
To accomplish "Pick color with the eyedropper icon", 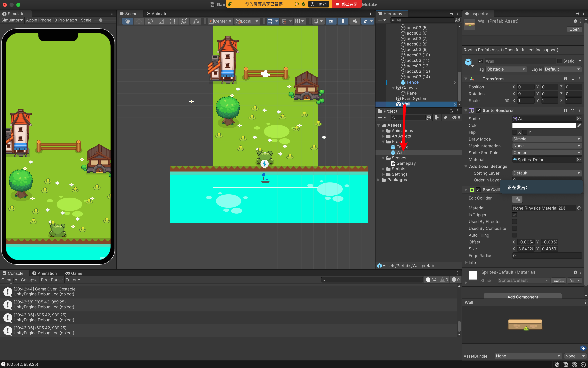I will [579, 125].
